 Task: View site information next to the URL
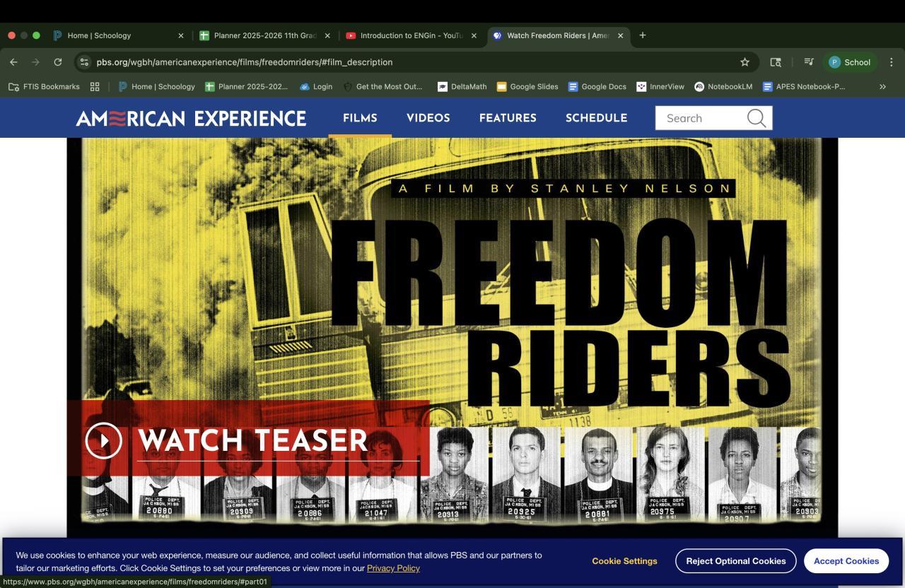click(84, 62)
